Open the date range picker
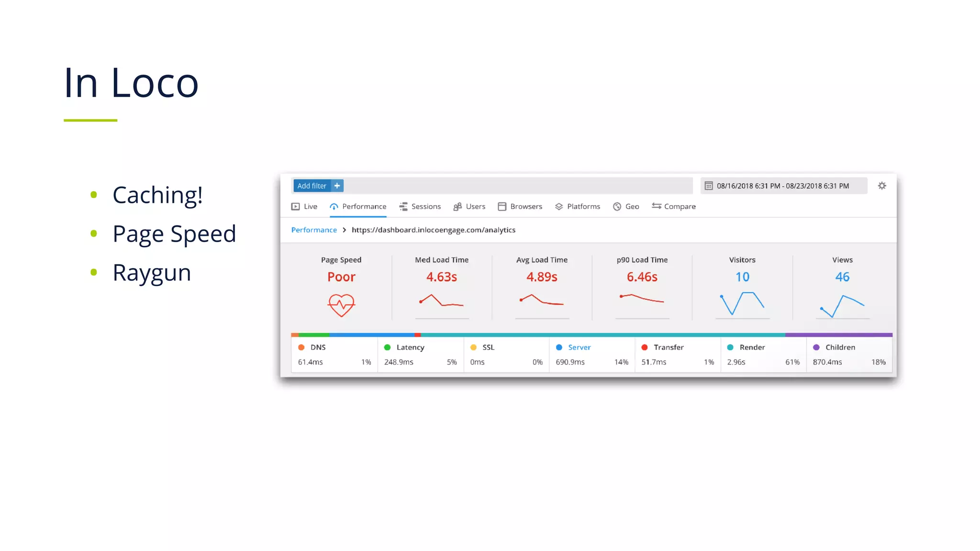980x551 pixels. coord(783,186)
